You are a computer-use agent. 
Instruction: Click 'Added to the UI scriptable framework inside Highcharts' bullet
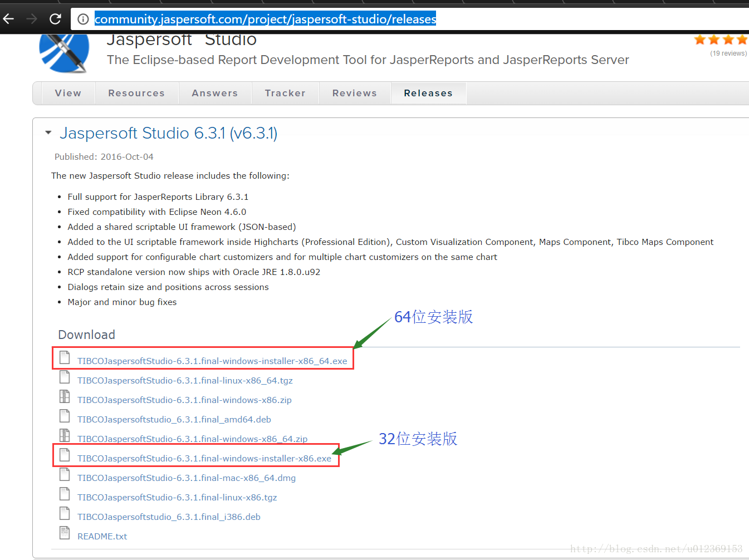[390, 242]
